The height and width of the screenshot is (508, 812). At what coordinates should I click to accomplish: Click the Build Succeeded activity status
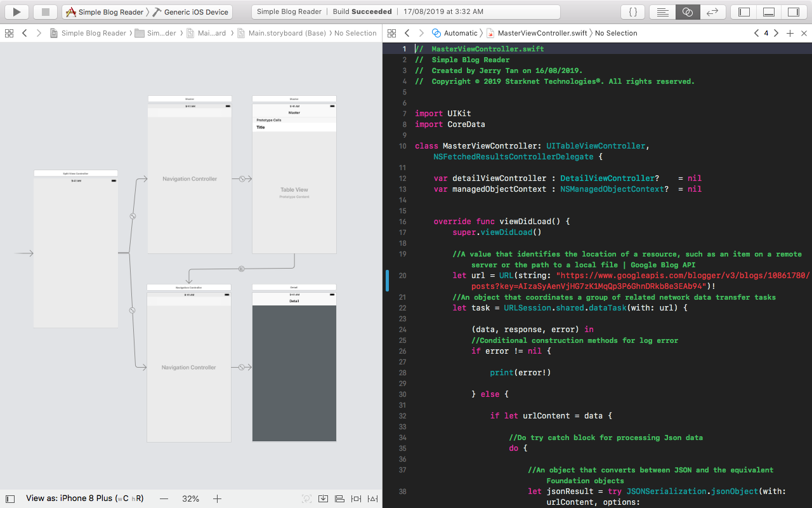click(362, 11)
